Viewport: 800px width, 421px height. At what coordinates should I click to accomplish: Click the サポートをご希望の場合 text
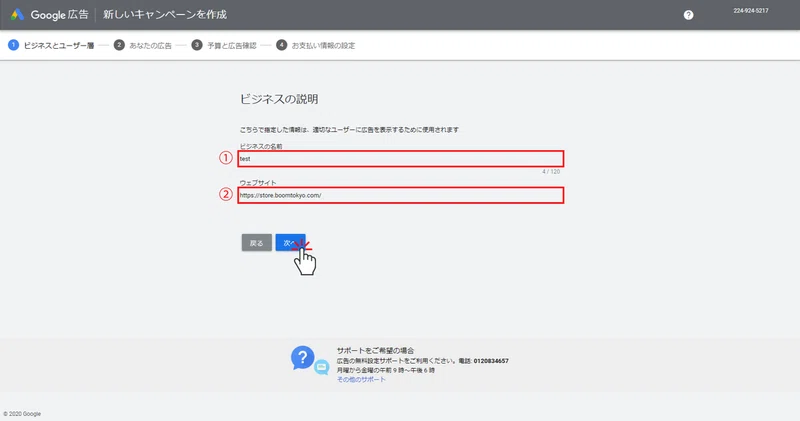[x=376, y=351]
